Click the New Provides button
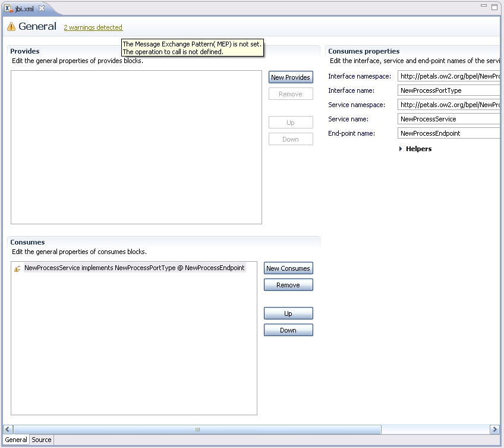 [291, 77]
